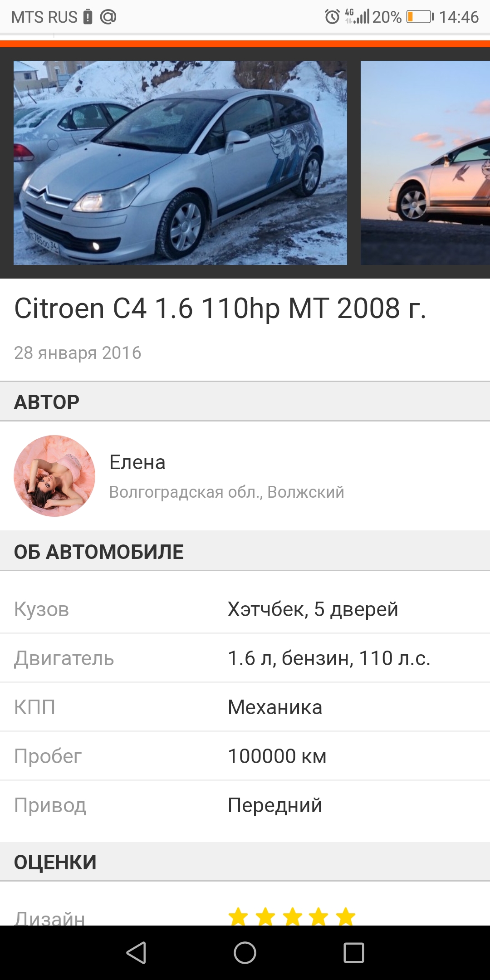Tap the Android back navigation button
490x980 pixels.
point(136,952)
